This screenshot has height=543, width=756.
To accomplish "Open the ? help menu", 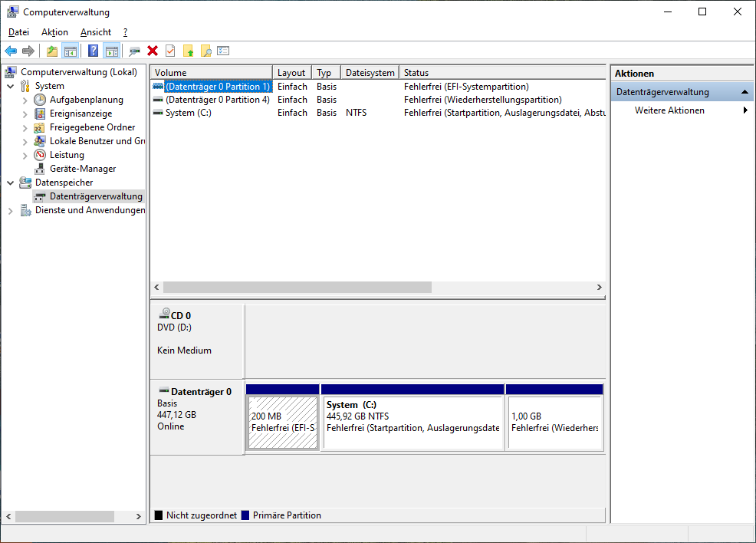I will click(x=125, y=32).
